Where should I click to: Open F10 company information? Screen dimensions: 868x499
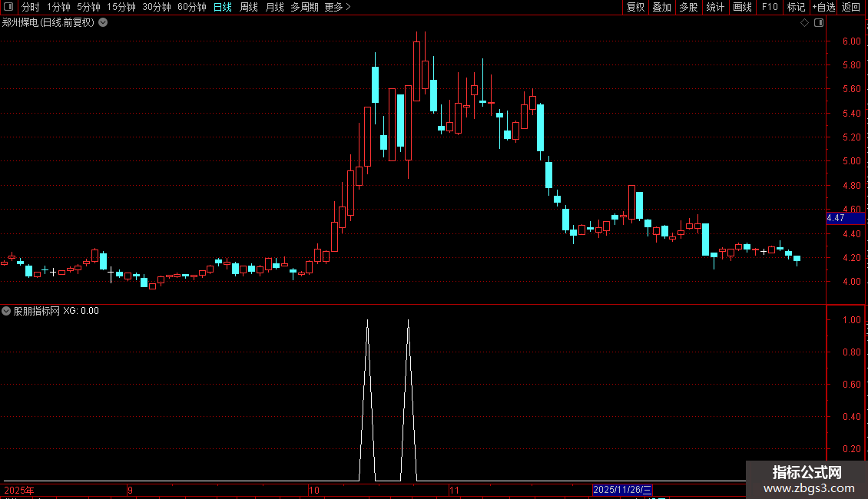pyautogui.click(x=770, y=7)
